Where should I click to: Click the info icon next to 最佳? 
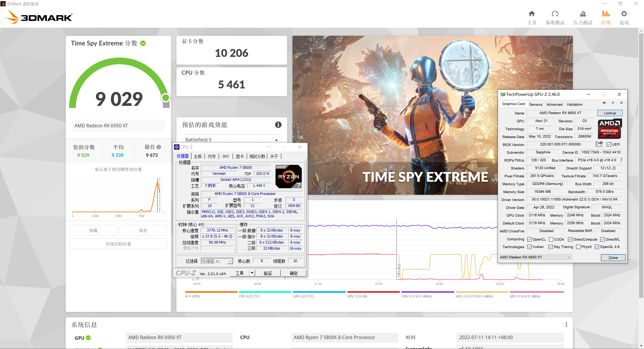point(159,147)
